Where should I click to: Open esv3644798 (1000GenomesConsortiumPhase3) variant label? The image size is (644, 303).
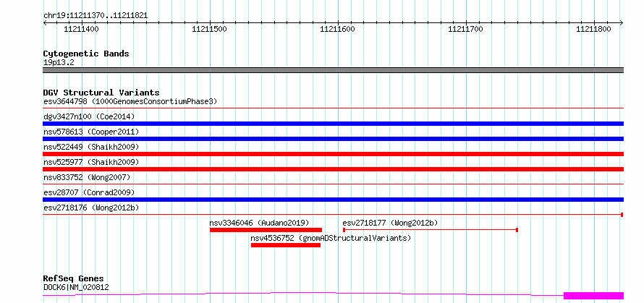point(130,101)
